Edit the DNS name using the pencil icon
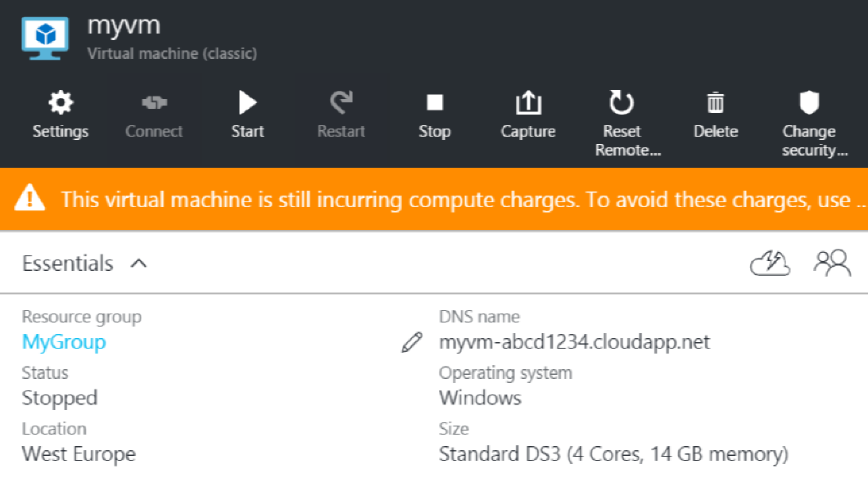Viewport: 868px width, 478px height. coord(412,342)
